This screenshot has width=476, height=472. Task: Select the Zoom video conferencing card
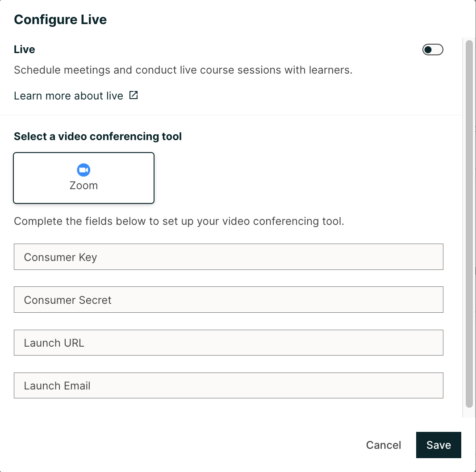(x=84, y=178)
